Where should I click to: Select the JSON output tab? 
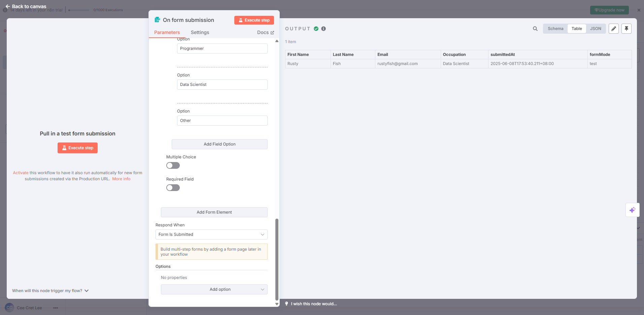tap(596, 29)
